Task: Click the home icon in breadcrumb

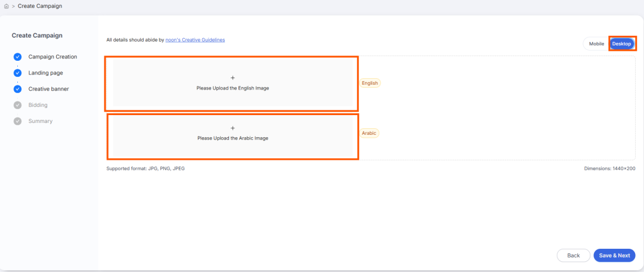Action: coord(7,6)
